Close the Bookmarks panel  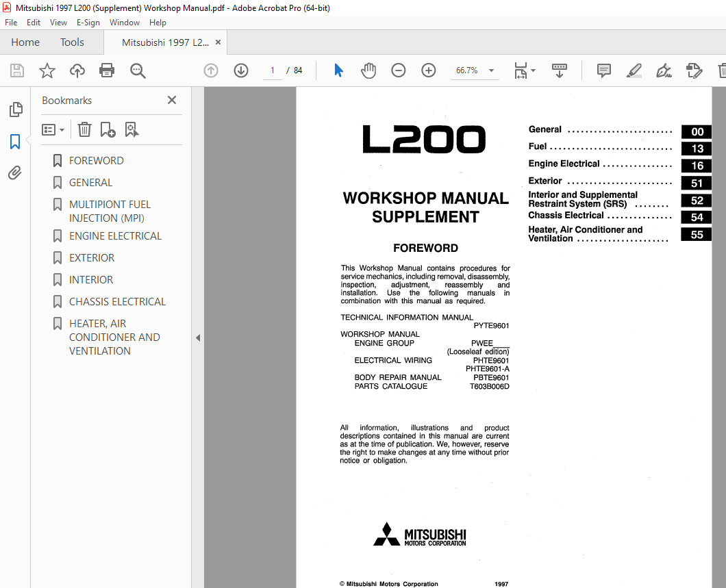[172, 100]
